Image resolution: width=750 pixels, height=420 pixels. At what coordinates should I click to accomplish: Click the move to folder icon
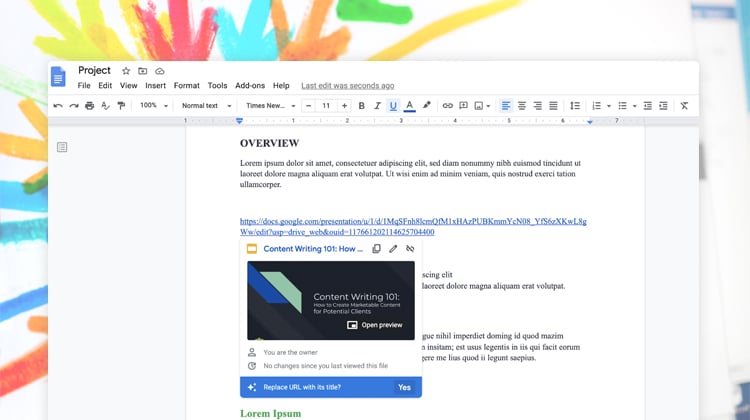(143, 71)
